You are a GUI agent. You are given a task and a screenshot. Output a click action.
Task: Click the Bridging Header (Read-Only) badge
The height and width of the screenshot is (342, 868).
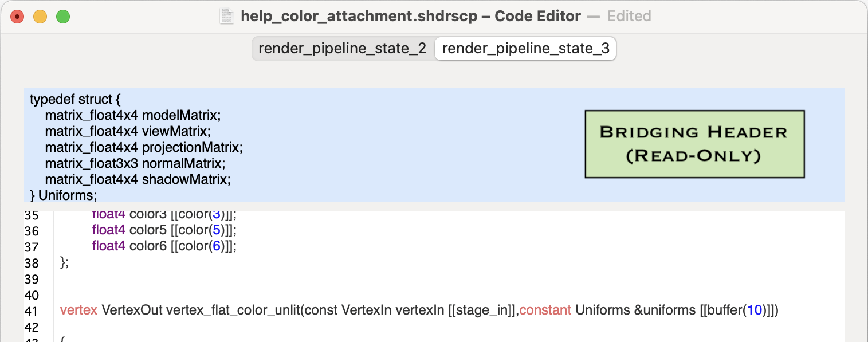[x=694, y=144]
